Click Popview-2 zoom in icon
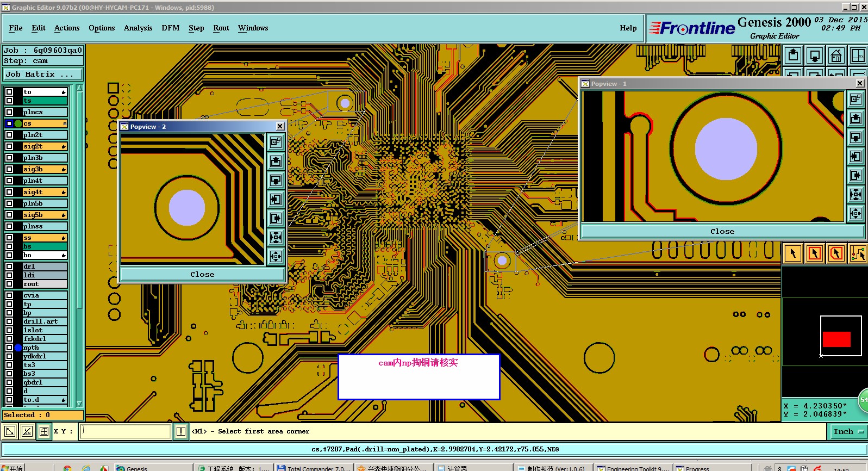Screen dimensions: 868x471 point(276,237)
